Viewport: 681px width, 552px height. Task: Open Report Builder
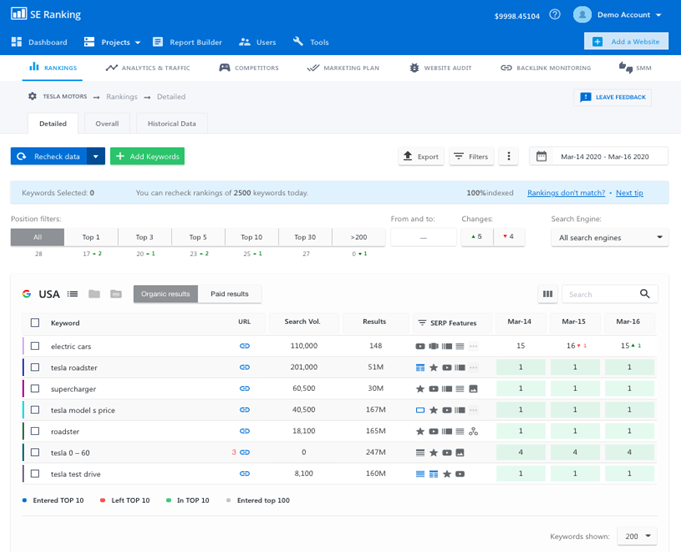pos(187,42)
